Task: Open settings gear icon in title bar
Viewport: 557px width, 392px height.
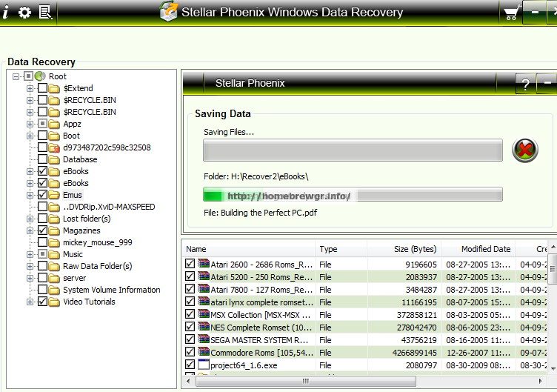Action: 24,13
